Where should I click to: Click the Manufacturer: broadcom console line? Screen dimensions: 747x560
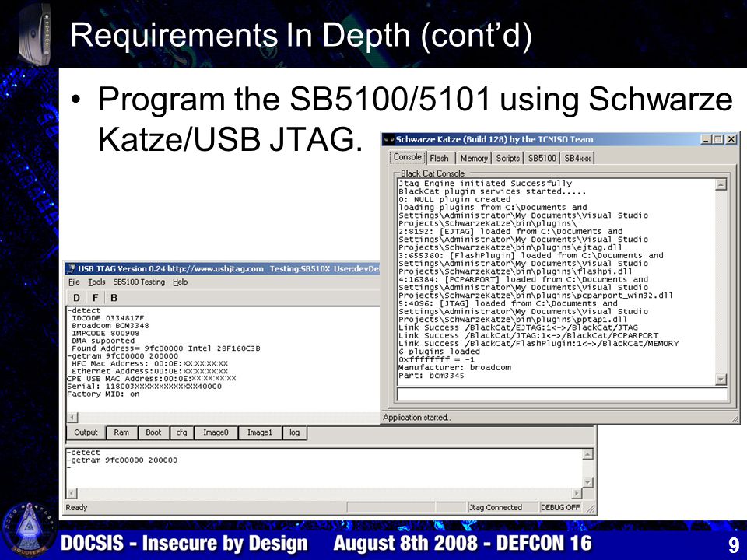point(455,368)
